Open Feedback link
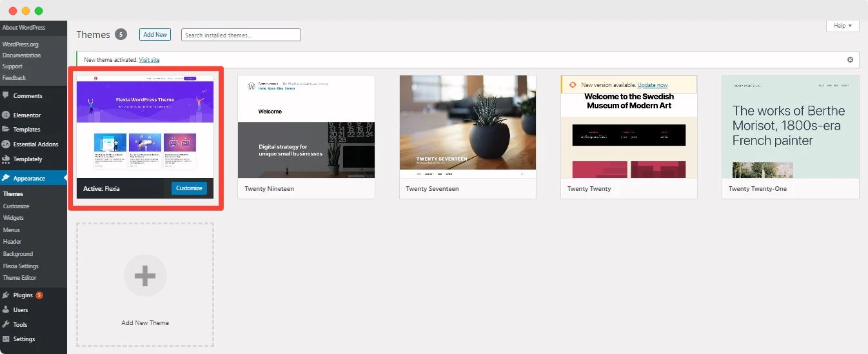Image resolution: width=868 pixels, height=354 pixels. pos(14,78)
